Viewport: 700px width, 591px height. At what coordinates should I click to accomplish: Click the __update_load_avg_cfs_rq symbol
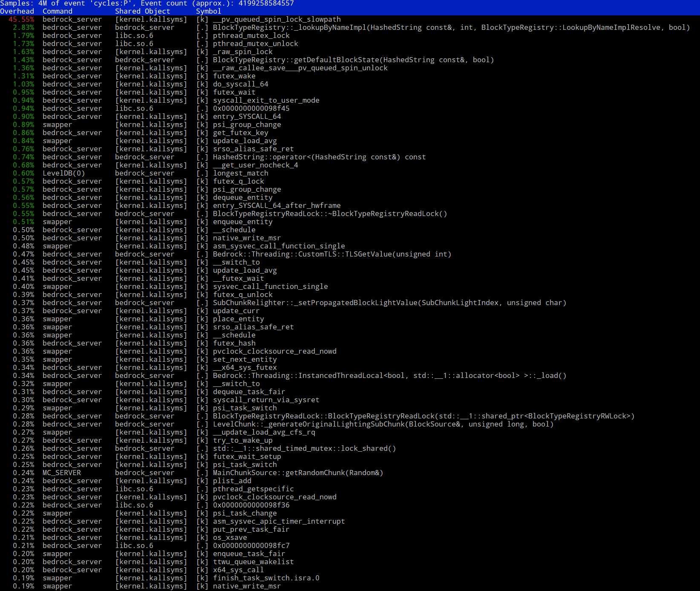264,432
